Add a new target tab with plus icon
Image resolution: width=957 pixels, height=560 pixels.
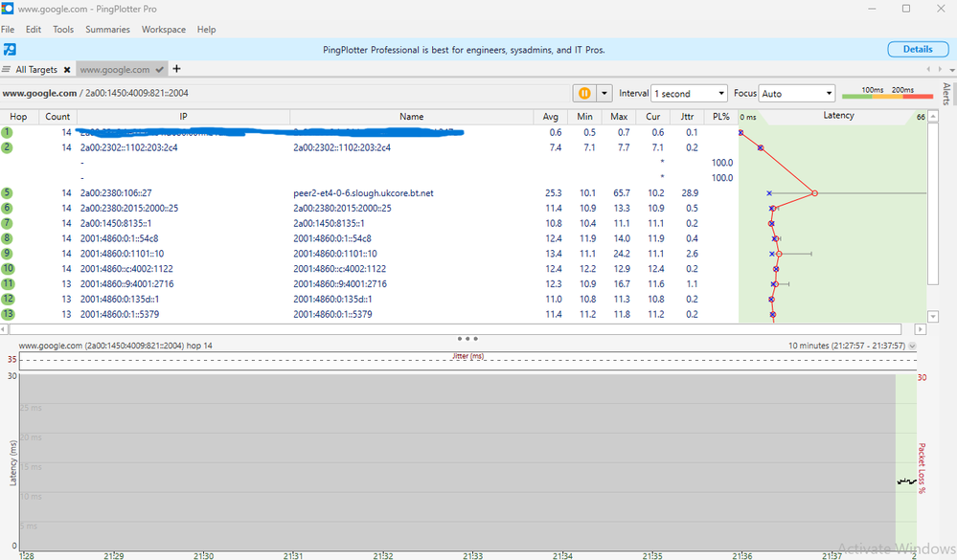tap(176, 69)
